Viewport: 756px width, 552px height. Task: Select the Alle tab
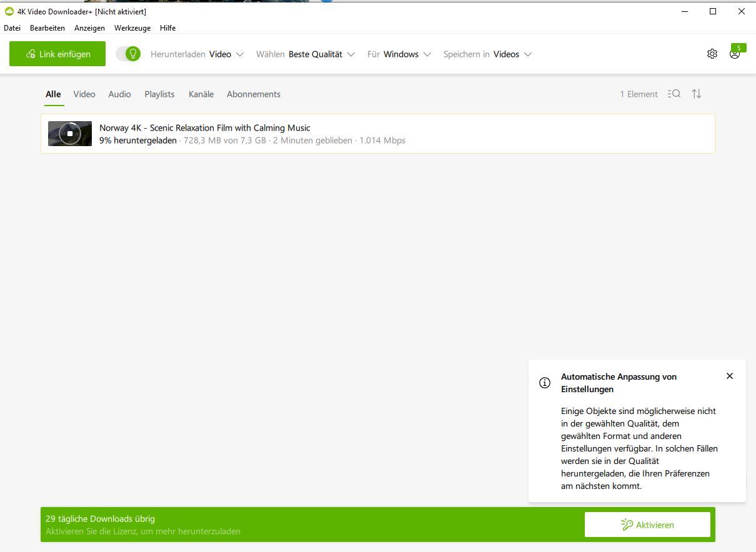(53, 94)
